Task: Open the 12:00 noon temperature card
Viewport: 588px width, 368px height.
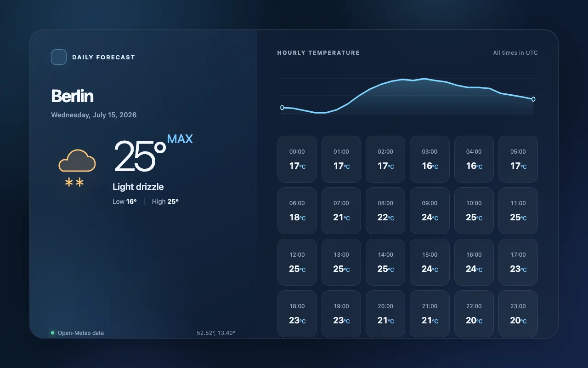Action: [x=297, y=262]
